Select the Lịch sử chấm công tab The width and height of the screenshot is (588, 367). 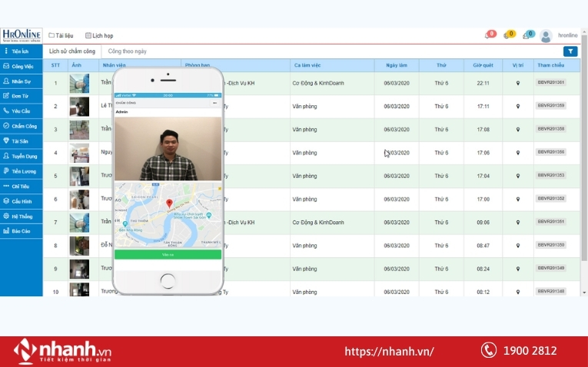pyautogui.click(x=72, y=51)
